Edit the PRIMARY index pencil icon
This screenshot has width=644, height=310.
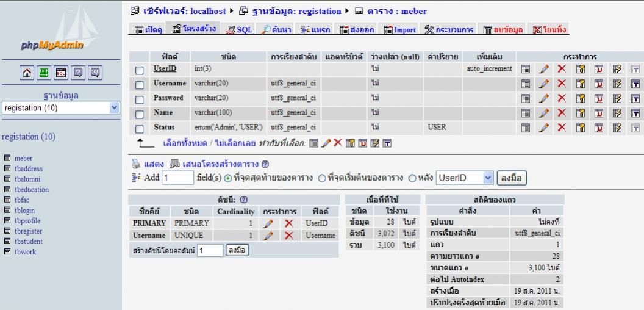[x=268, y=223]
